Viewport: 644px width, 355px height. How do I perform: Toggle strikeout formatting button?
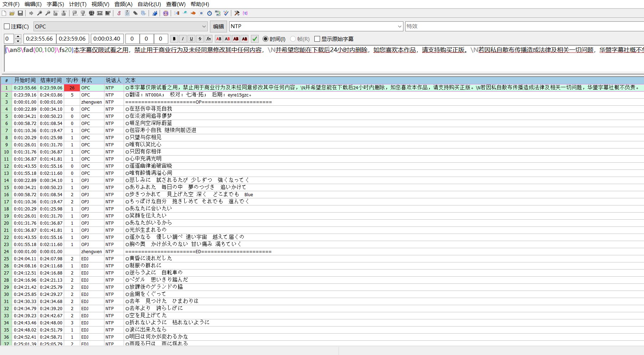coord(200,39)
